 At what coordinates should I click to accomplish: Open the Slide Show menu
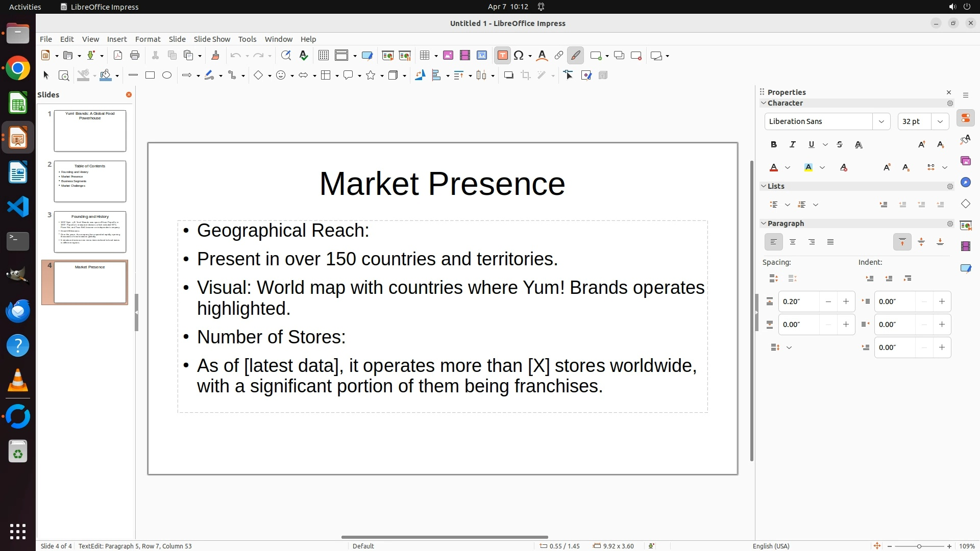[212, 39]
